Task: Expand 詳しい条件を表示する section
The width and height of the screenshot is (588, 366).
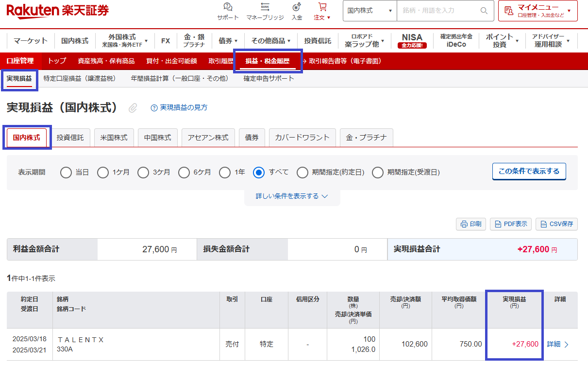Action: click(x=292, y=196)
